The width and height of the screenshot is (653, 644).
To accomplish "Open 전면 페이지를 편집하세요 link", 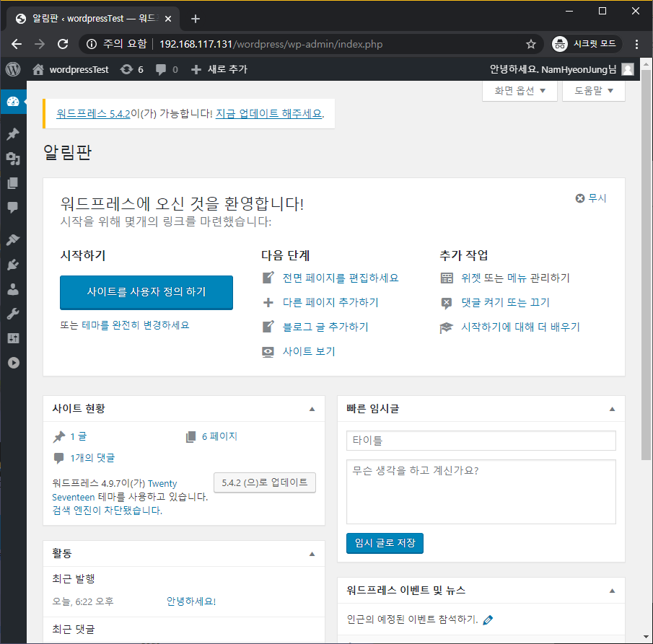I will 341,278.
